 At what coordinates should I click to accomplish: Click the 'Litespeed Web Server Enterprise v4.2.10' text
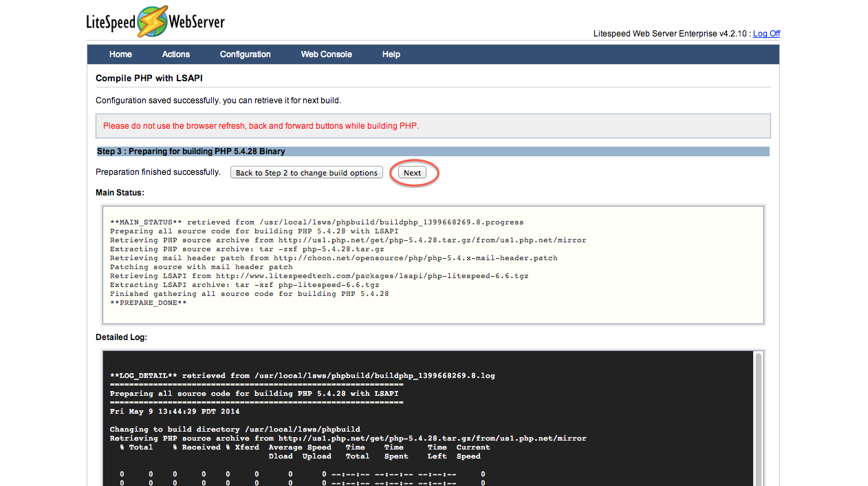click(x=671, y=34)
